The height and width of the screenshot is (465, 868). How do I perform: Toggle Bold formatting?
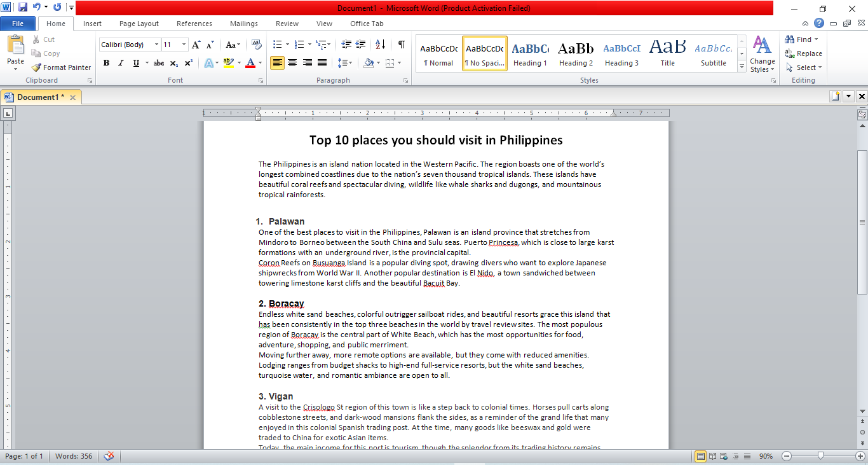coord(106,63)
